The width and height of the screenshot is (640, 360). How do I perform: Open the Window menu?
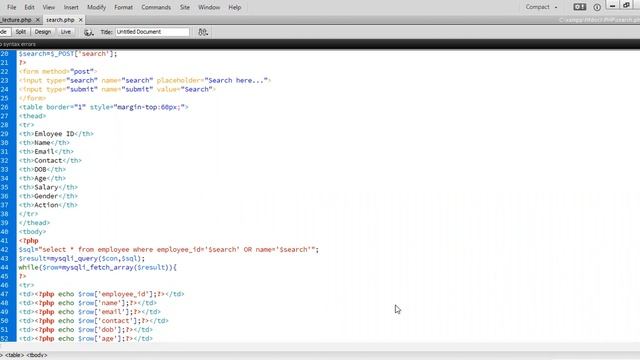tap(209, 7)
